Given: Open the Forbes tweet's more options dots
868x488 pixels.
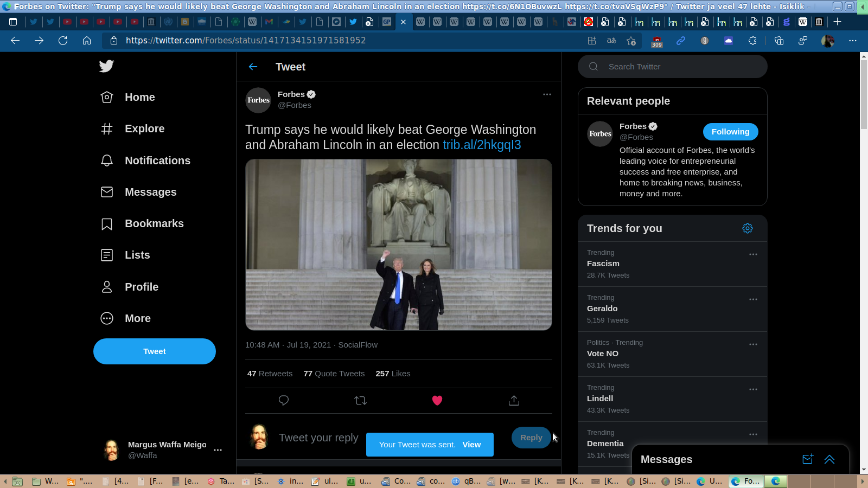Looking at the screenshot, I should (547, 94).
